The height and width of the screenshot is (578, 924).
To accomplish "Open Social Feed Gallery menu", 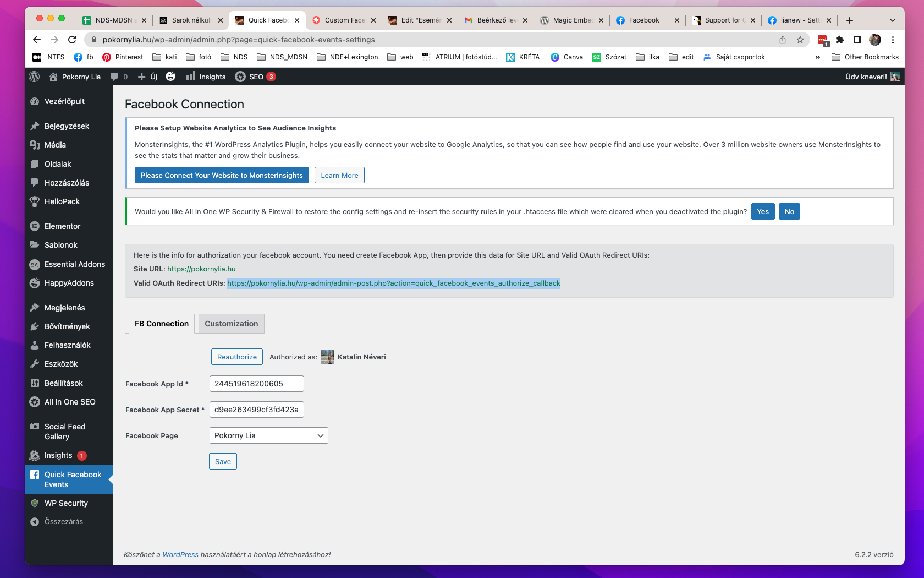I will coord(69,432).
